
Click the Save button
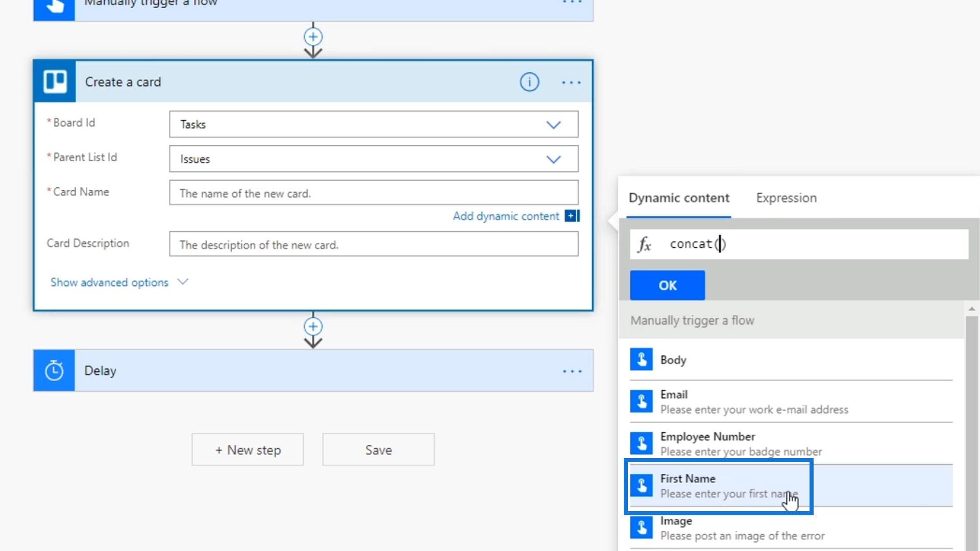point(378,449)
